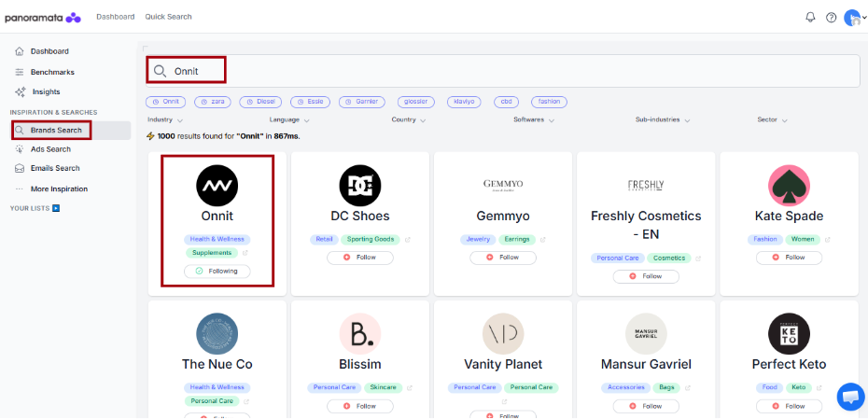Click the Vanity Planet logo
868x419 pixels.
point(503,334)
